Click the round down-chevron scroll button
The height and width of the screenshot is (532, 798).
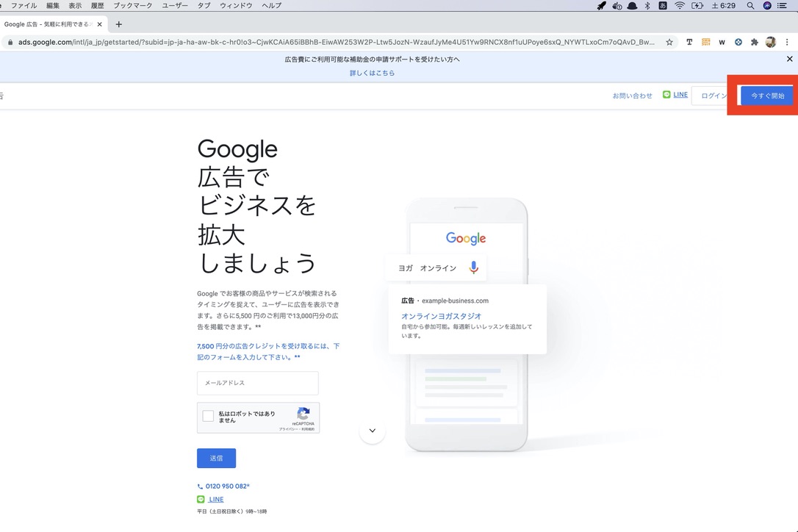[373, 431]
